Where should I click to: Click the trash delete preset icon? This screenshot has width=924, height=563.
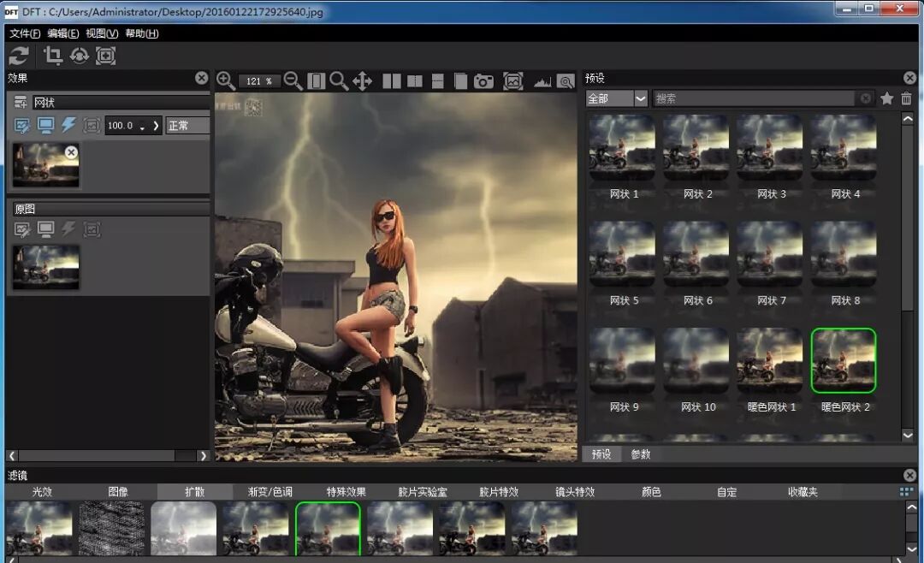[907, 98]
